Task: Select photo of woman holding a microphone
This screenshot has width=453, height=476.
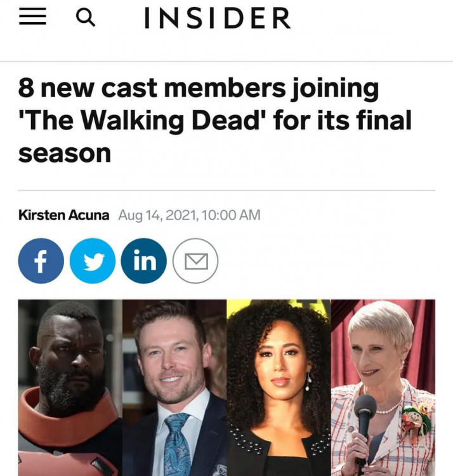Action: [383, 388]
